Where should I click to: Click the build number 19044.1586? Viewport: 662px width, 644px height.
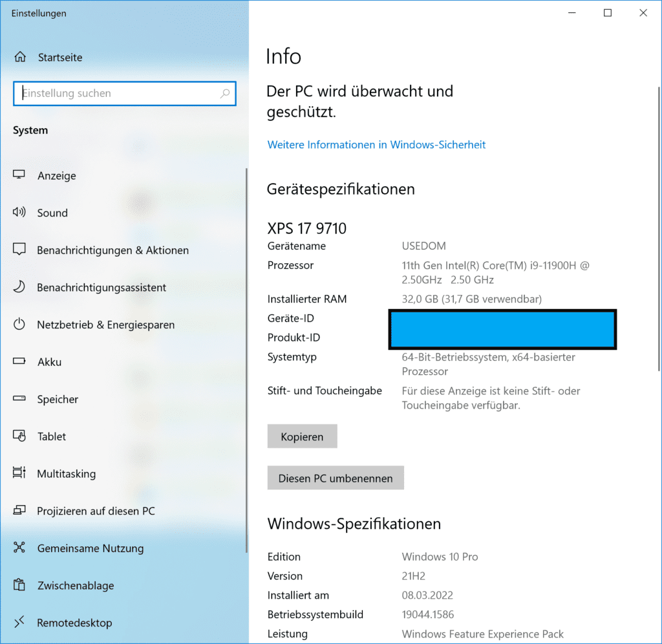(x=428, y=614)
